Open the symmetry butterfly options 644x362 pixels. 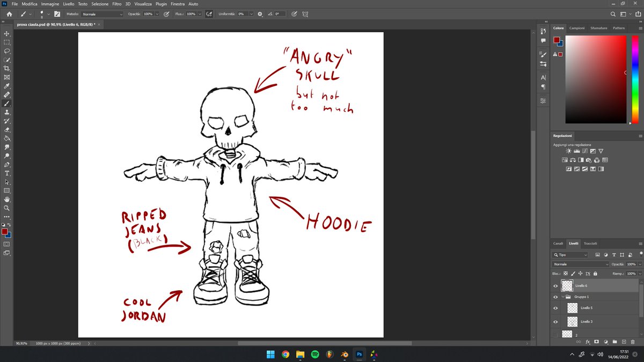(x=305, y=14)
